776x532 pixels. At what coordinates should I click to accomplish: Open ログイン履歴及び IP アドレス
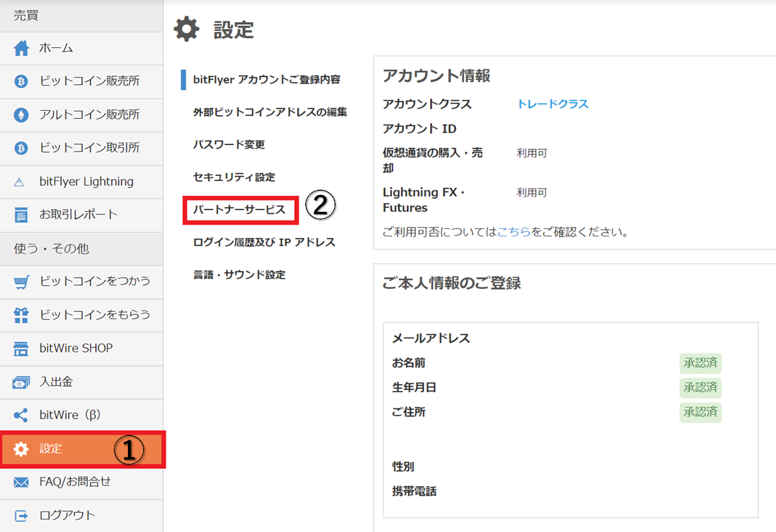(x=265, y=242)
